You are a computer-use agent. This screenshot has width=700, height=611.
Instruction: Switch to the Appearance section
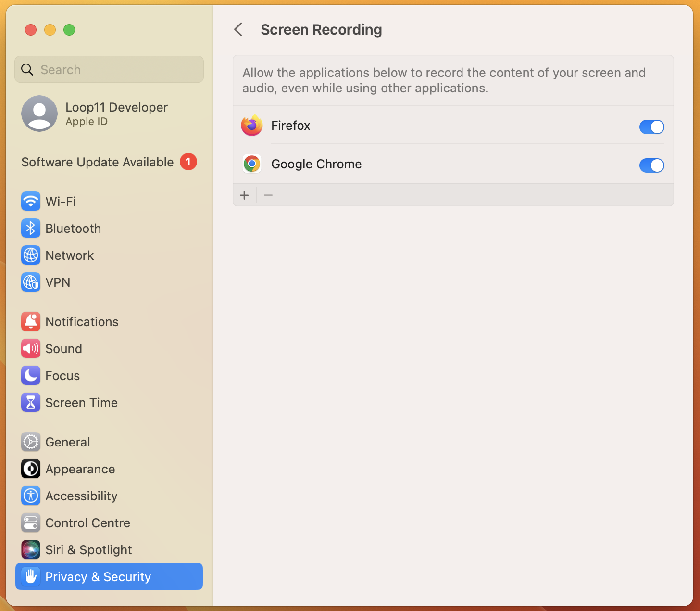click(80, 469)
